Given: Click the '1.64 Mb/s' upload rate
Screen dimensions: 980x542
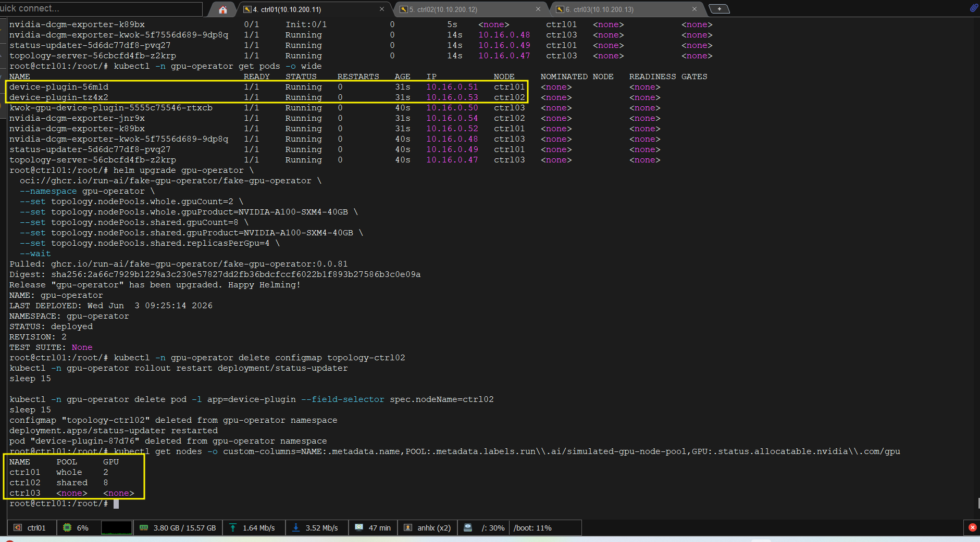Looking at the screenshot, I should click(259, 528).
